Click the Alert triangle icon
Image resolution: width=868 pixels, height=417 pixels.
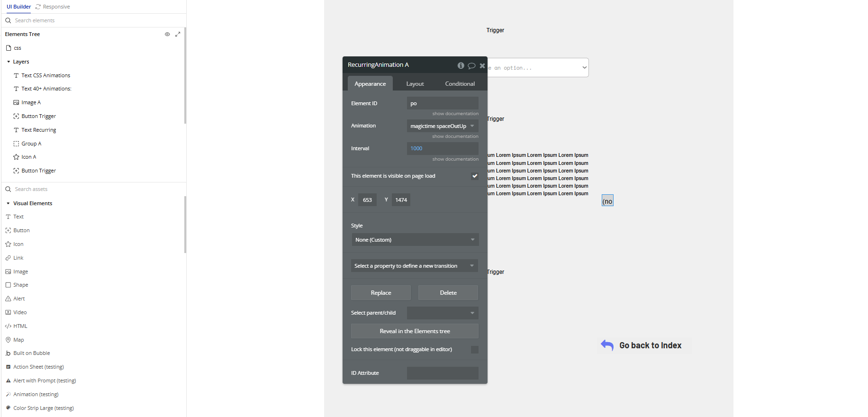click(8, 299)
